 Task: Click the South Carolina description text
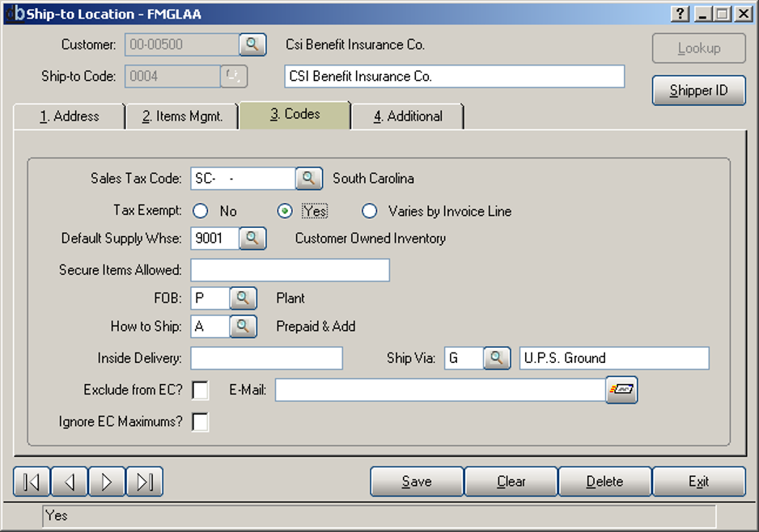(x=373, y=179)
